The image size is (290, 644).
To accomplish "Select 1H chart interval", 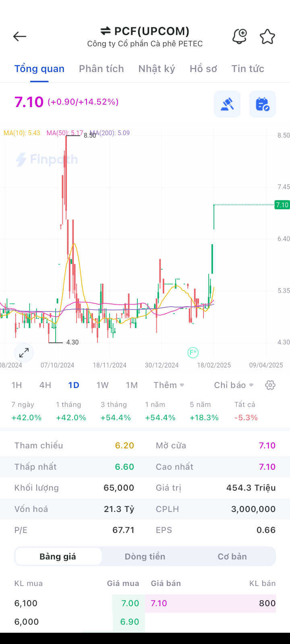I will click(17, 385).
